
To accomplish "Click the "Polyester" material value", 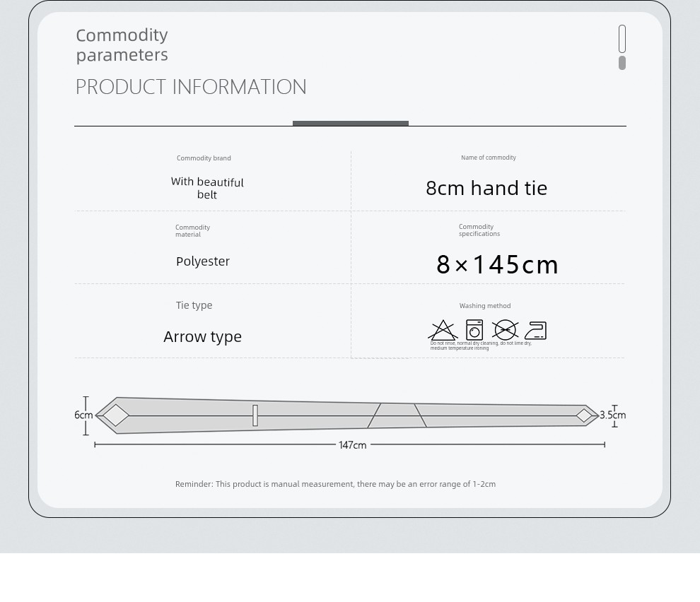I will tap(203, 261).
